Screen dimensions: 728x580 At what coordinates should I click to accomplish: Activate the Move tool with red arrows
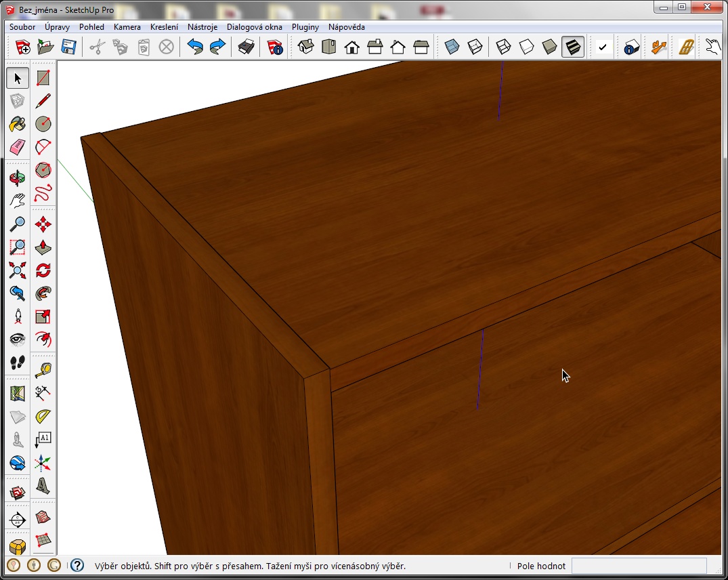[x=43, y=224]
